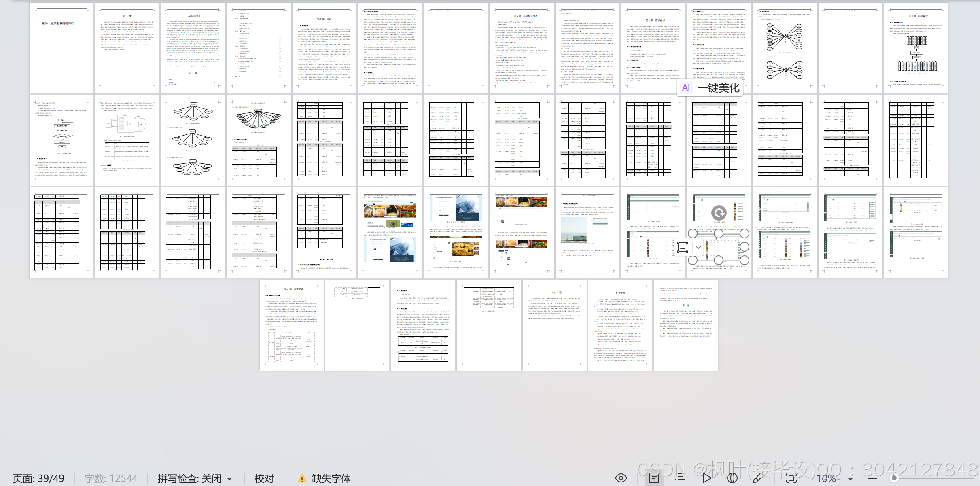Expand the layout options chevron dropdown
The width and height of the screenshot is (980, 486).
point(698,247)
